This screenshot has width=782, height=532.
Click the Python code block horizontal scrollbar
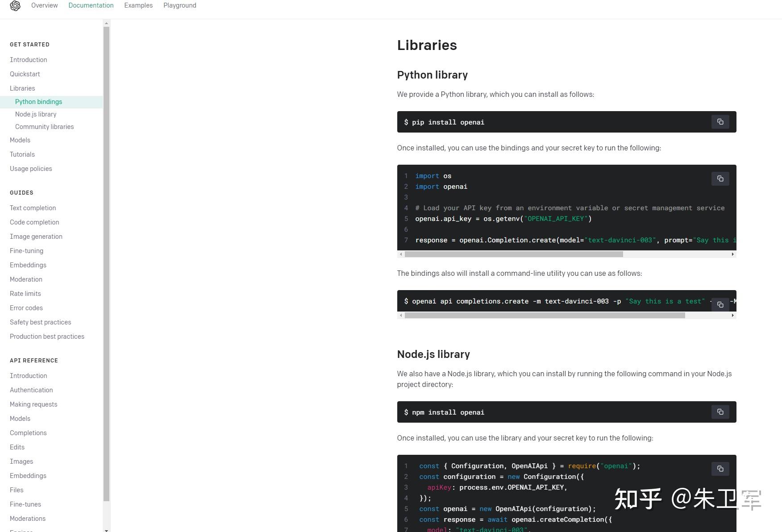click(x=514, y=254)
